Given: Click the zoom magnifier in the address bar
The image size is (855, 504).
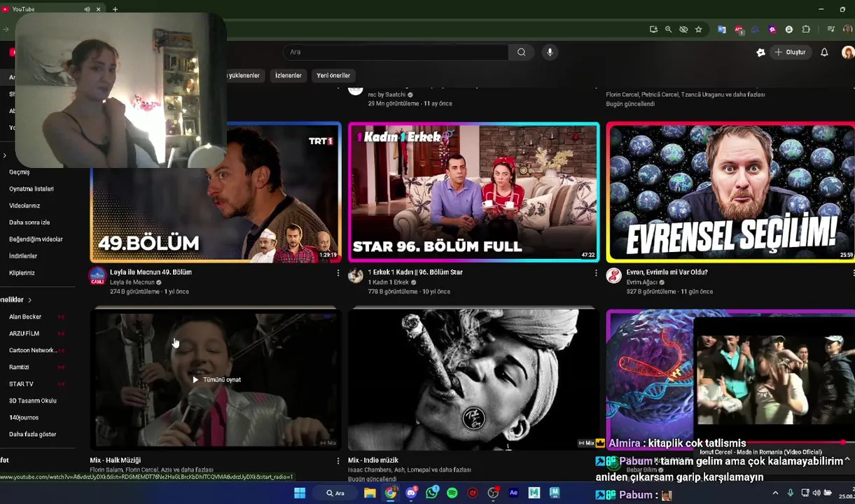Looking at the screenshot, I should point(668,29).
